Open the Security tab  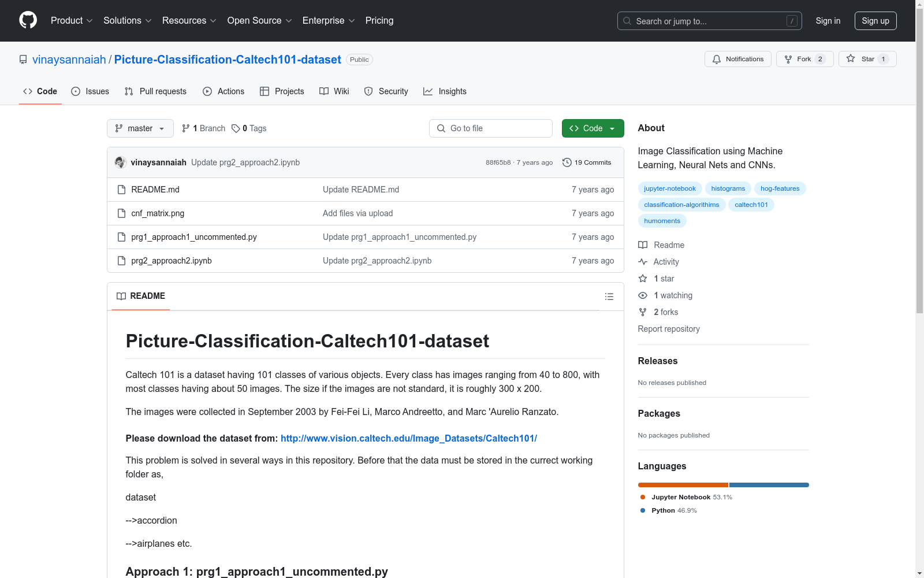point(386,91)
